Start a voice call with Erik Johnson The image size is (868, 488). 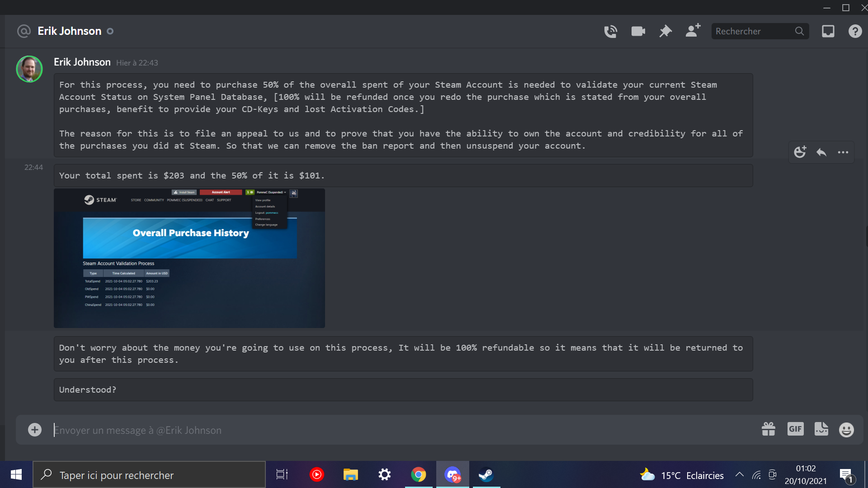click(610, 31)
